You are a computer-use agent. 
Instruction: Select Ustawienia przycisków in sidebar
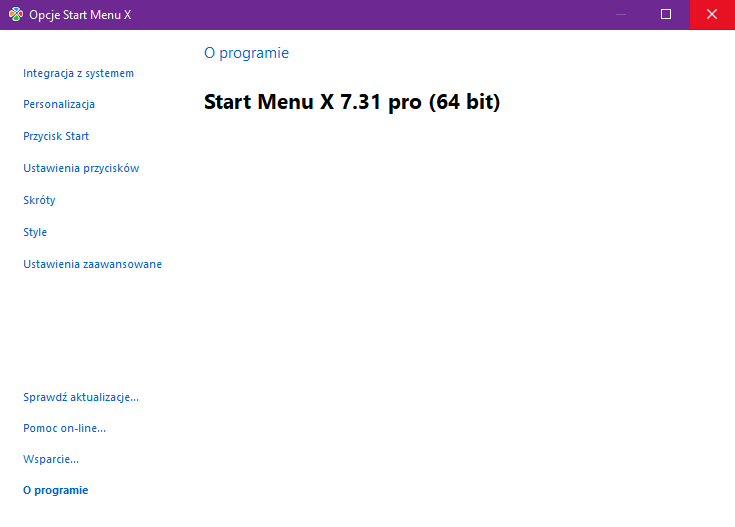click(x=81, y=168)
